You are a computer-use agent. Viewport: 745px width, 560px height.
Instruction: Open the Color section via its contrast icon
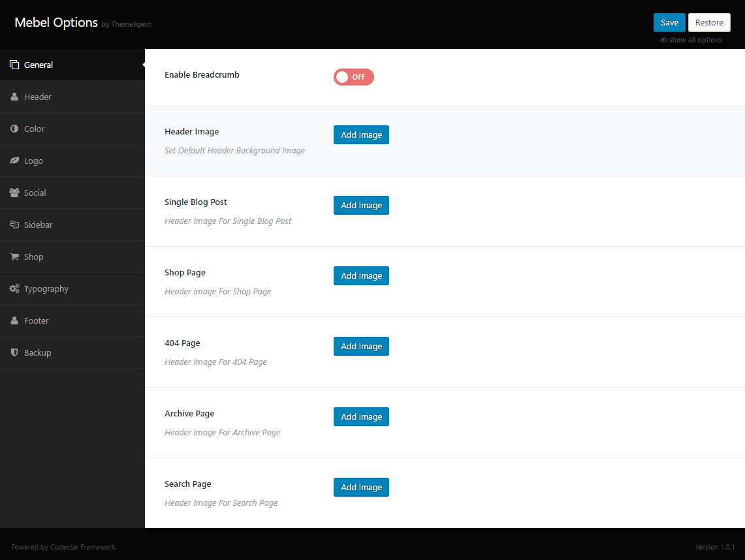click(x=14, y=128)
